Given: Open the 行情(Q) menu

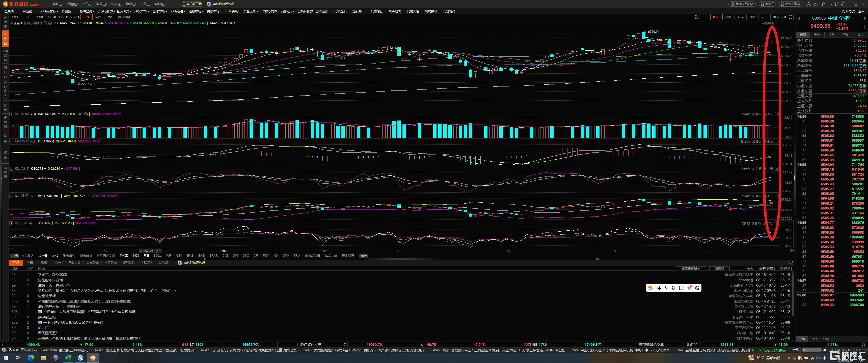Looking at the screenshot, I should (x=72, y=4).
